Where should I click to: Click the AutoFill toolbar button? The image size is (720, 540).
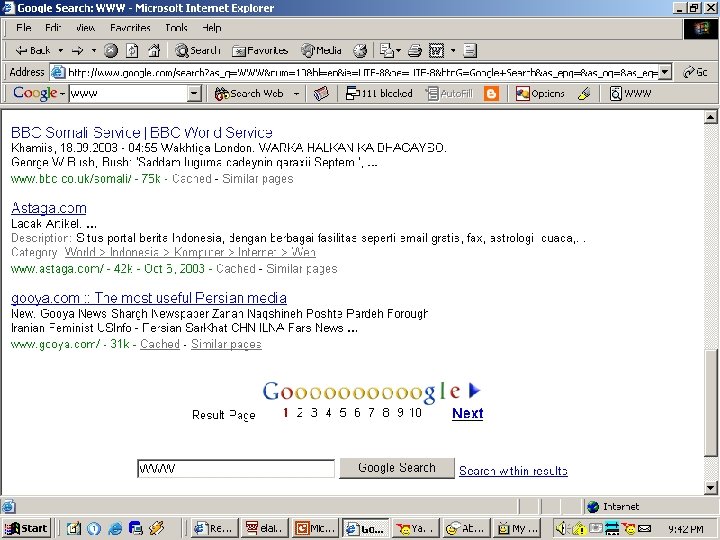click(449, 94)
